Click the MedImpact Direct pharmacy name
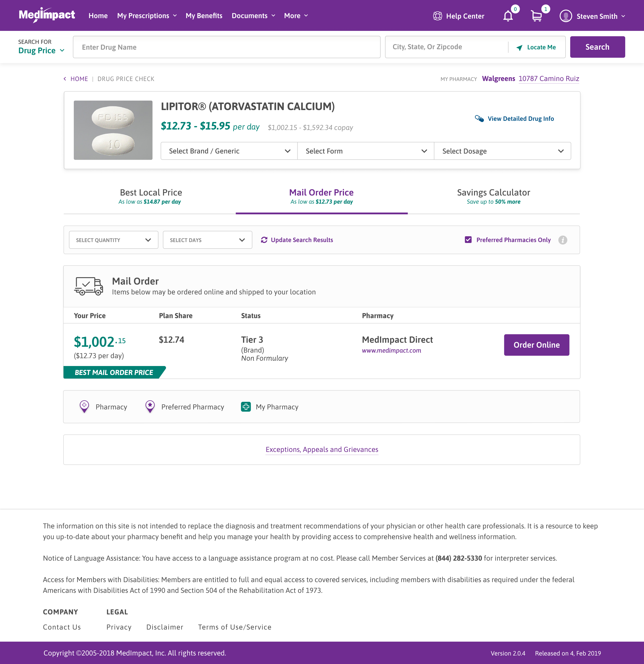The height and width of the screenshot is (664, 644). point(397,340)
